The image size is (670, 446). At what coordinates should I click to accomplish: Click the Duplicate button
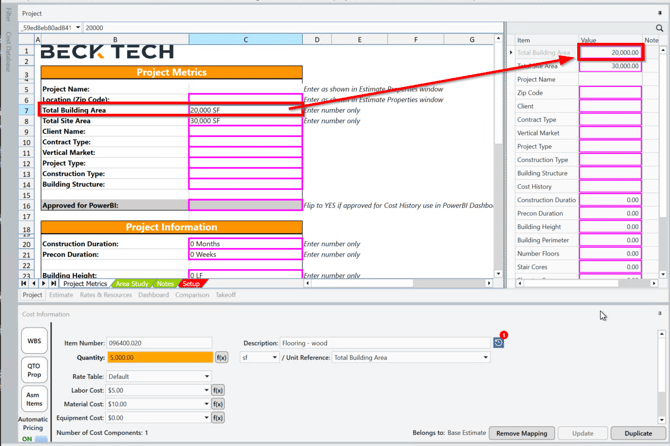[638, 433]
